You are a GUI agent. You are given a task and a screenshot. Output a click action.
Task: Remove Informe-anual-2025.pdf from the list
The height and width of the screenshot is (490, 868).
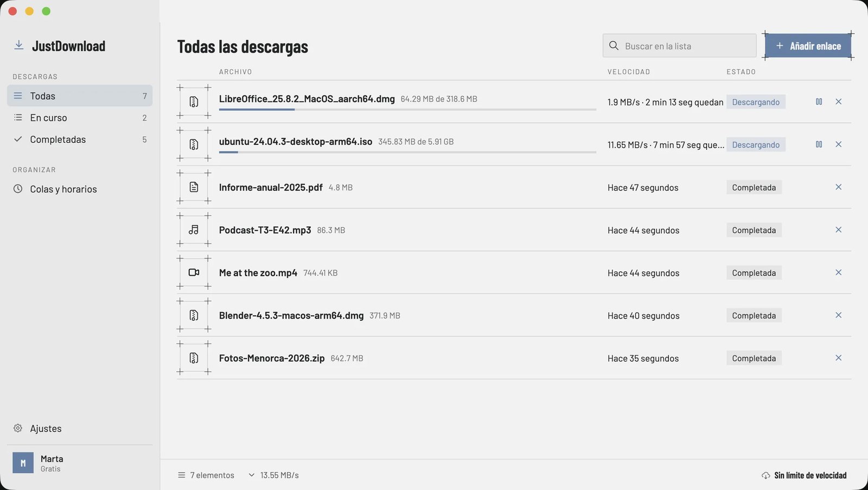(x=838, y=187)
